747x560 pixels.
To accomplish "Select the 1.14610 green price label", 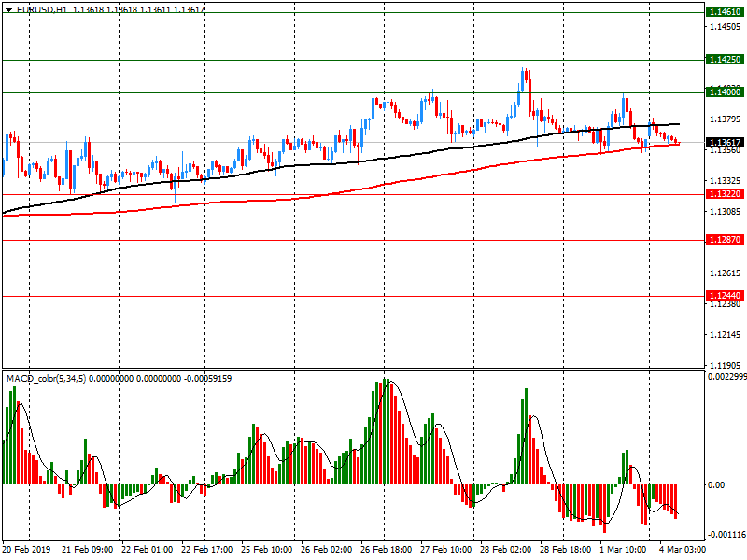I will [725, 12].
